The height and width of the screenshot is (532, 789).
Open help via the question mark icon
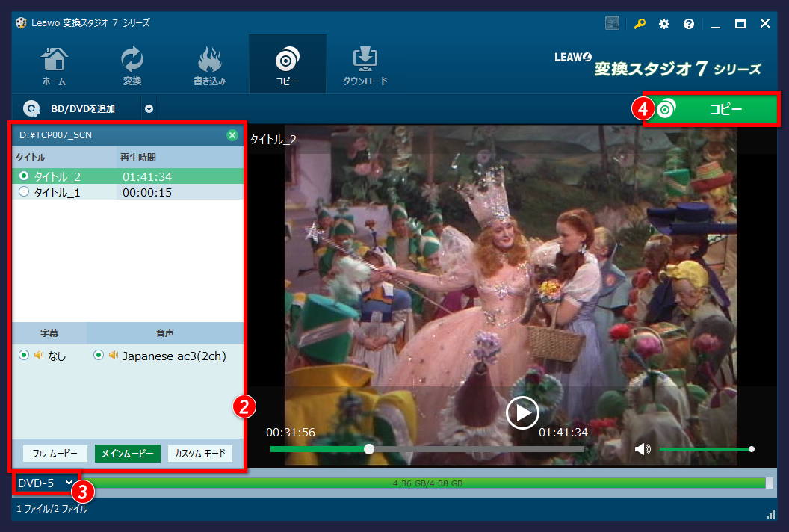(x=689, y=24)
